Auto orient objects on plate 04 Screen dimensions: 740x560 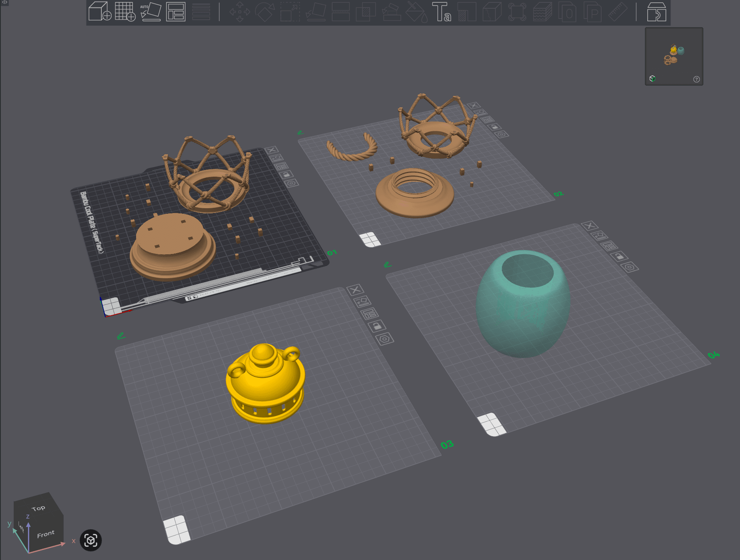pos(600,236)
